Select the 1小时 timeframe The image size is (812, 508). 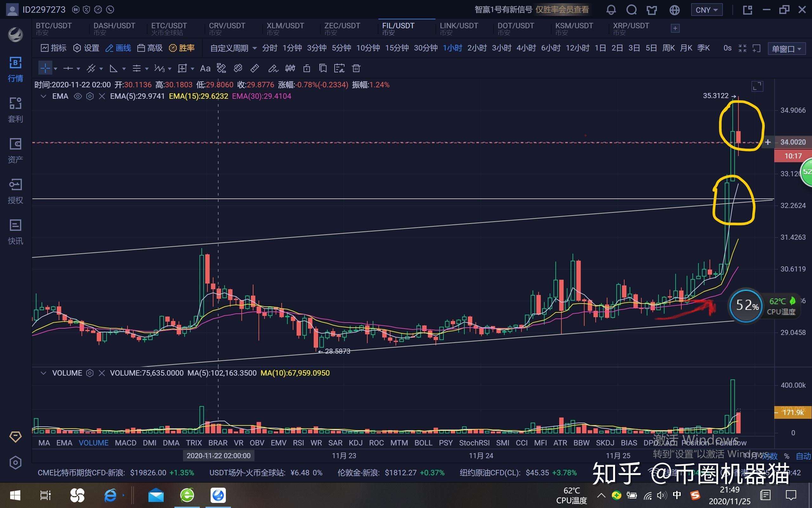tap(452, 48)
